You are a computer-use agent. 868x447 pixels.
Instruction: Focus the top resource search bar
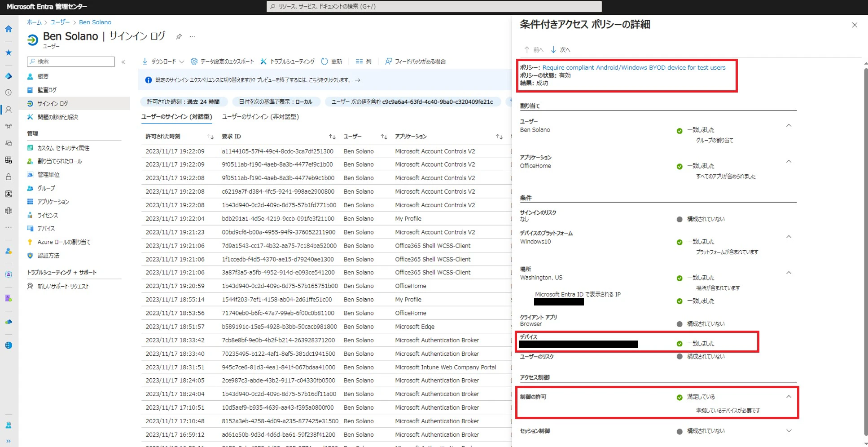434,6
